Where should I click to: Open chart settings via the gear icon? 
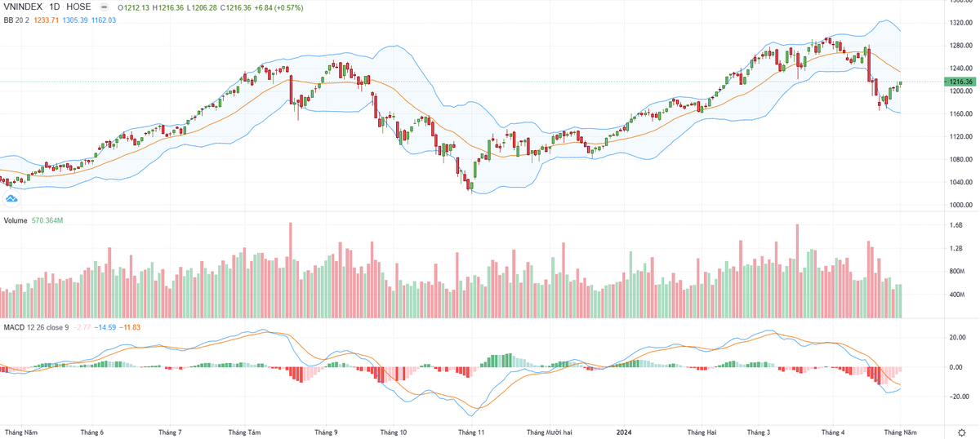coord(960,431)
